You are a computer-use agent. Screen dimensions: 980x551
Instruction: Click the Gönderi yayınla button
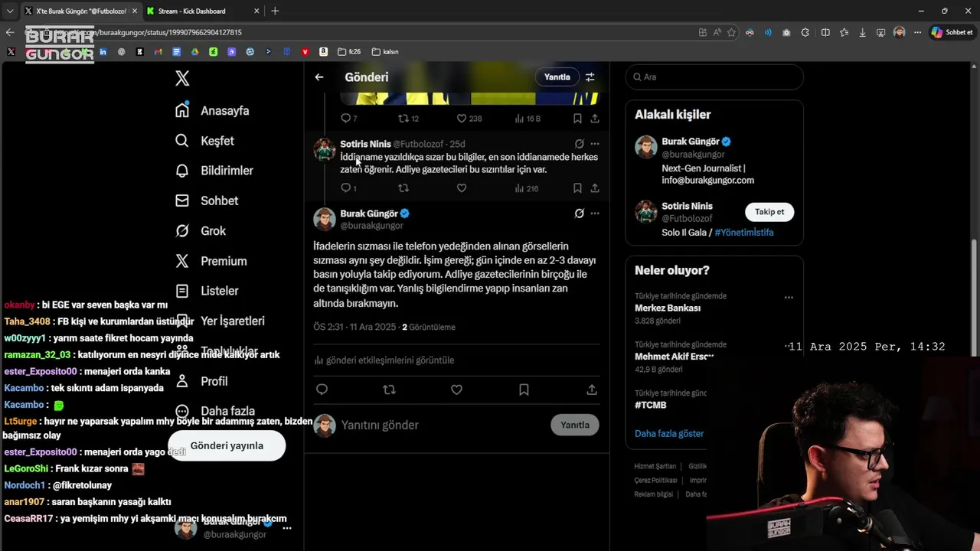coord(227,445)
